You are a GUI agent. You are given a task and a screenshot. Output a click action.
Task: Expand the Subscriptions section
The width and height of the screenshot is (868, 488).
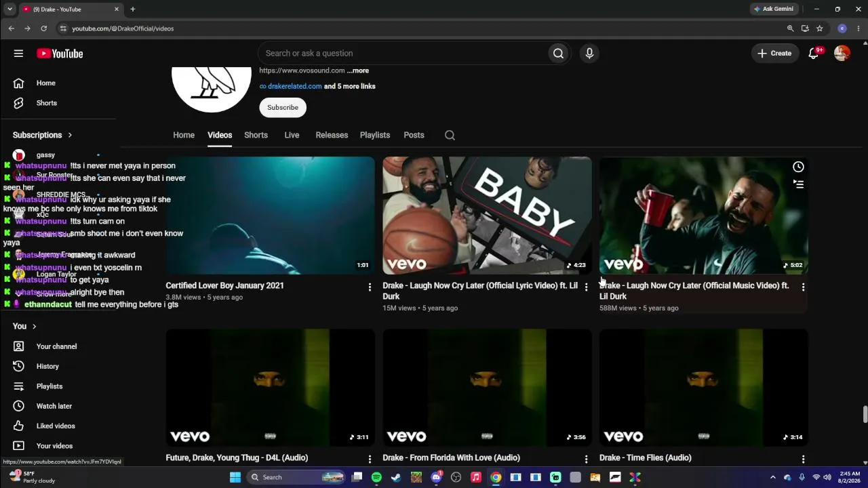(x=43, y=135)
